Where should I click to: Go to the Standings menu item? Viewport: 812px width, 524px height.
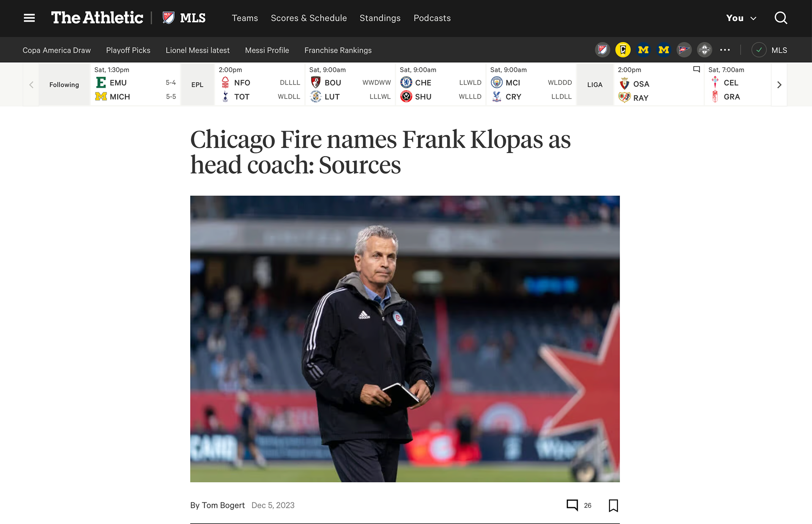[x=380, y=18]
